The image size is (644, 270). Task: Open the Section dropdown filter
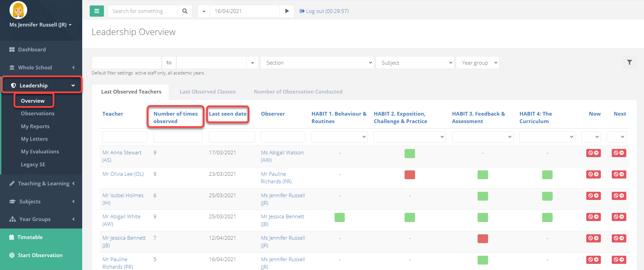tap(317, 63)
